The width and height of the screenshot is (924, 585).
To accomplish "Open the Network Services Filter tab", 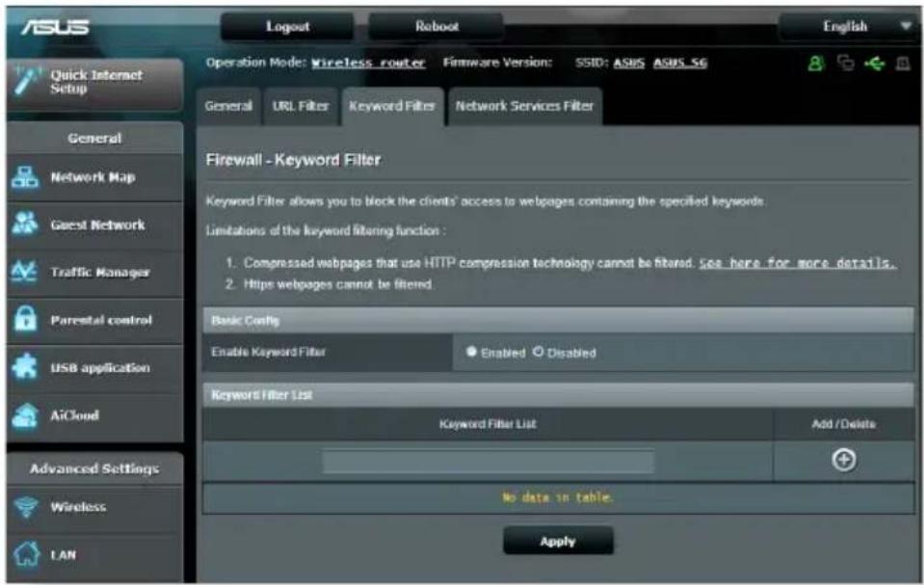I will coord(524,106).
